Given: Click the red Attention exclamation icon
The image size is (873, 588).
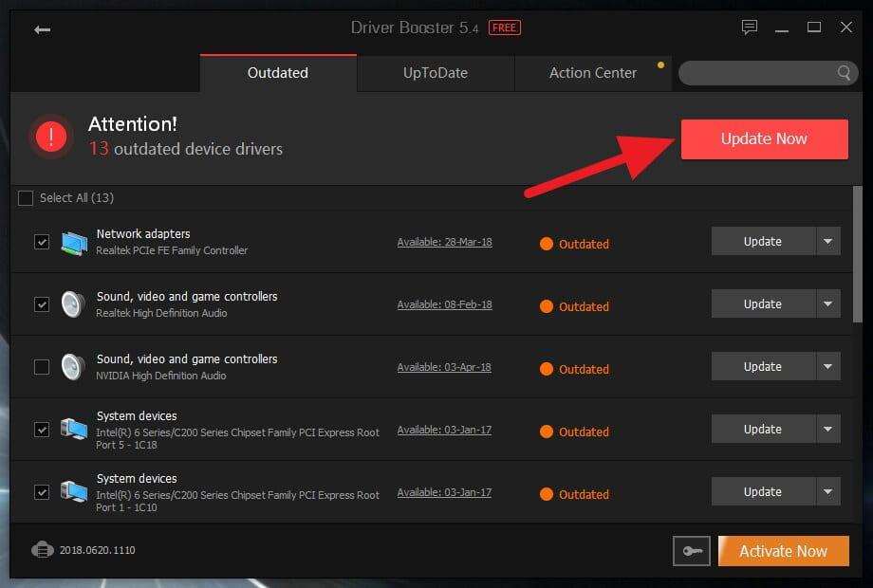Looking at the screenshot, I should click(50, 137).
